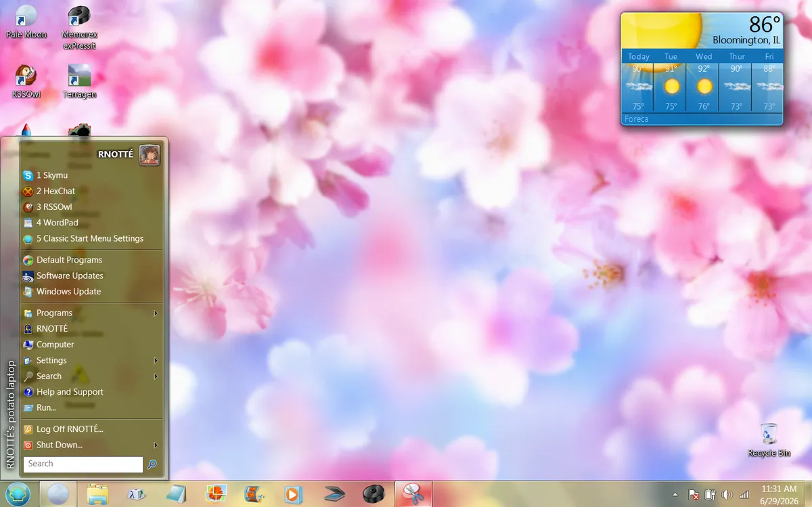
Task: Launch the lambda cube taskbar icon
Action: pos(137,494)
